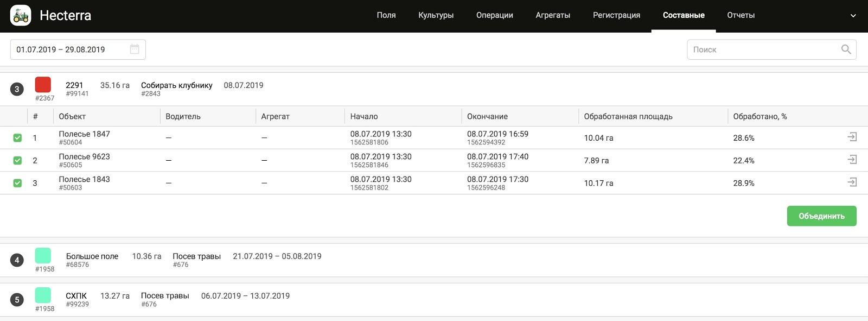Click the number 5 group badge
868x321 pixels.
click(17, 300)
